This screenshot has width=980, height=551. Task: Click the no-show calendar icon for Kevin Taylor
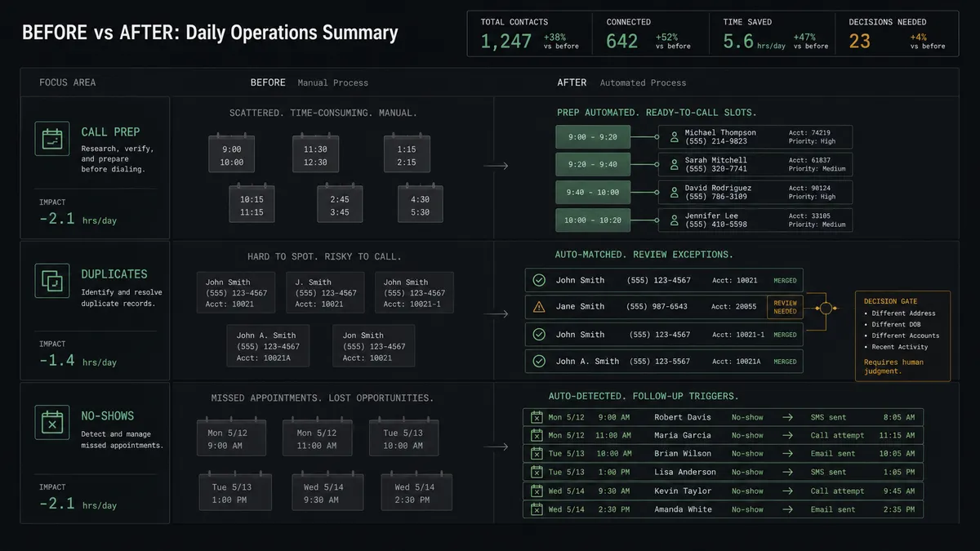537,491
